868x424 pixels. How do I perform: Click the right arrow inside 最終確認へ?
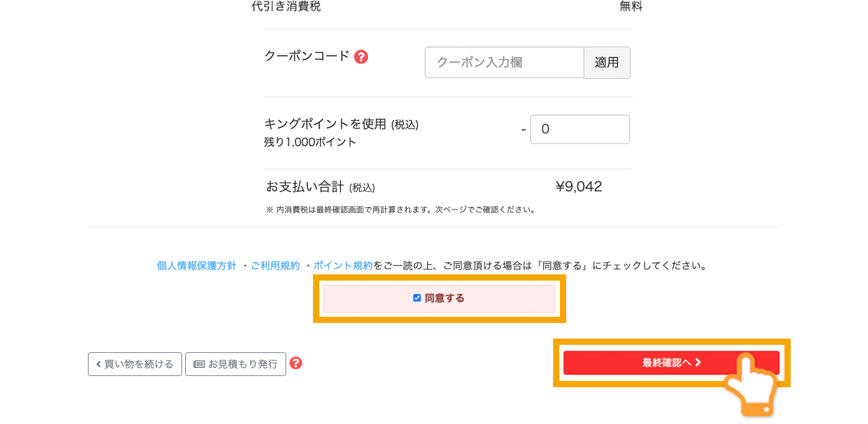(697, 363)
